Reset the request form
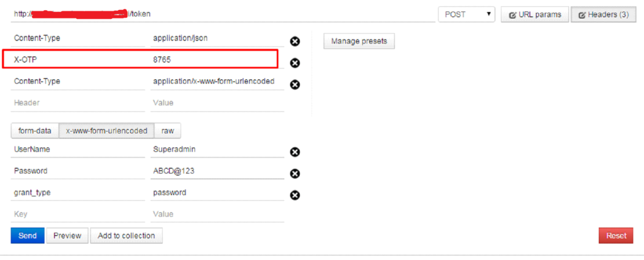Viewport: 644px width, 260px height. point(616,235)
